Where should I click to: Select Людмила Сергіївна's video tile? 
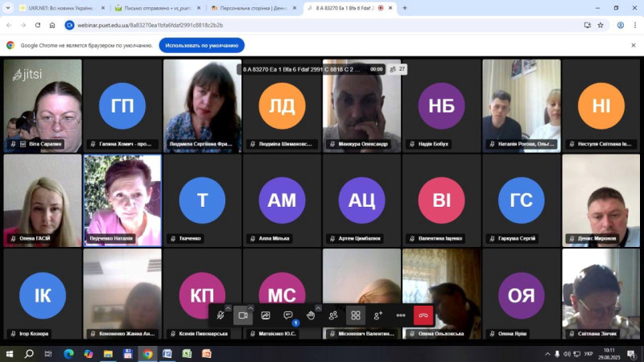tap(202, 105)
